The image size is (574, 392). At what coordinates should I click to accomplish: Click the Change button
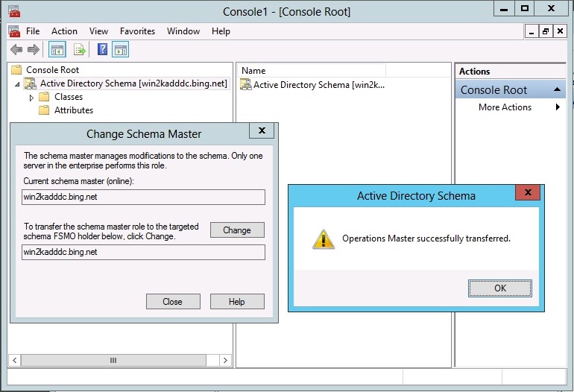pos(237,230)
